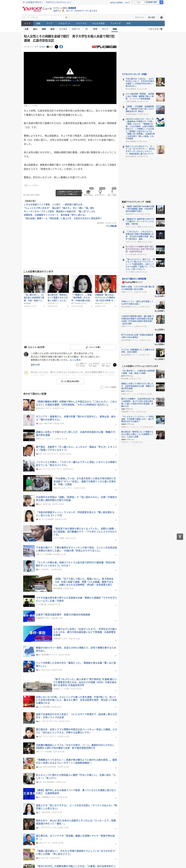Click テレビ新広島 source link below article
186x868 pixels.
coord(111,226)
